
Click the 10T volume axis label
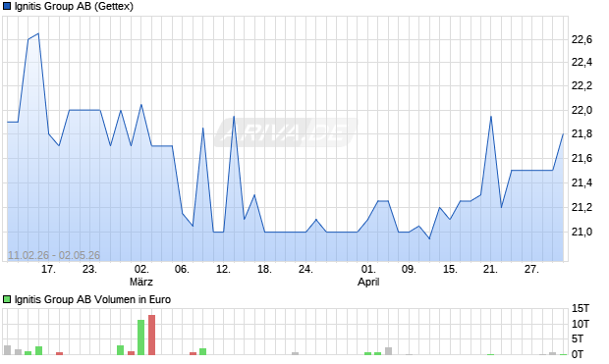point(581,324)
